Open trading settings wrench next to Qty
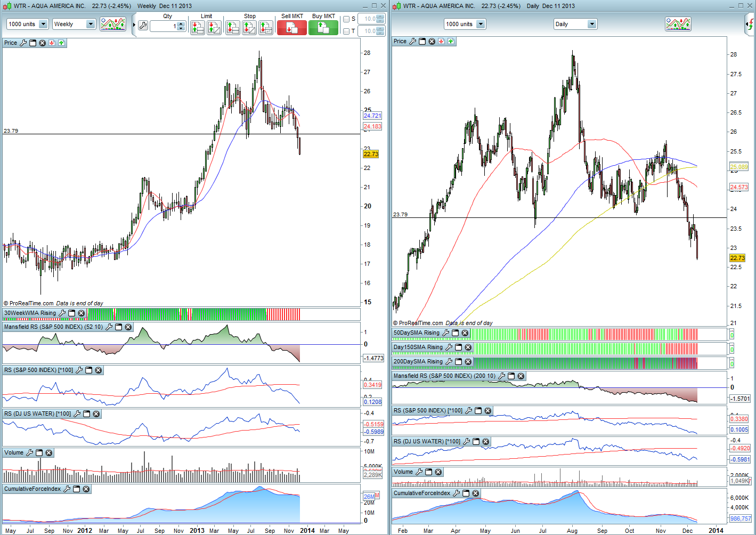Screen dimensions: 756x535 coord(143,26)
